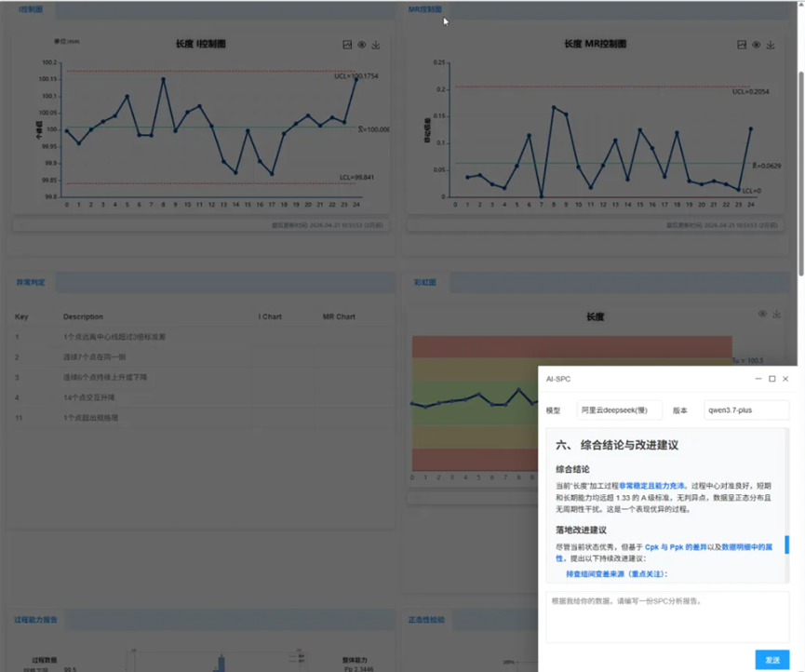Select the MR control chart tab

424,9
